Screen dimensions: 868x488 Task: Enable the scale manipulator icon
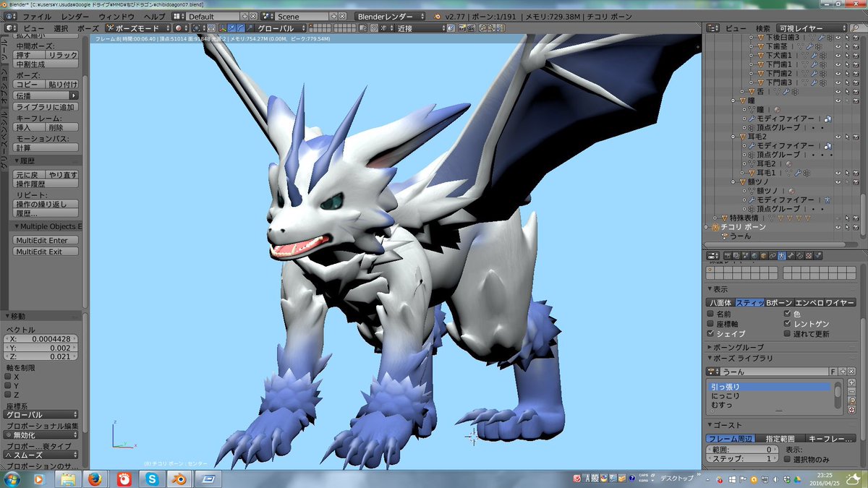point(250,28)
